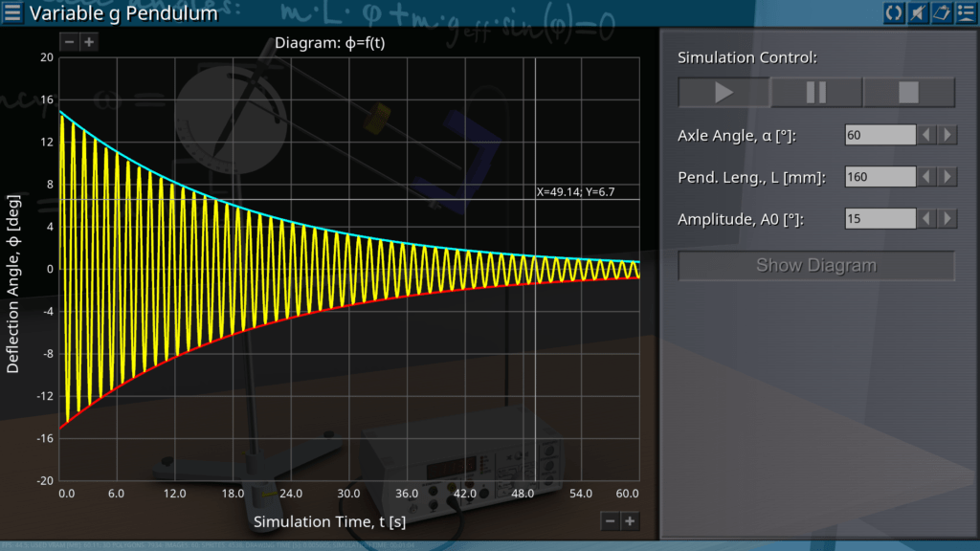This screenshot has width=980, height=551.
Task: Toggle sound with the muted speaker icon
Action: (917, 12)
